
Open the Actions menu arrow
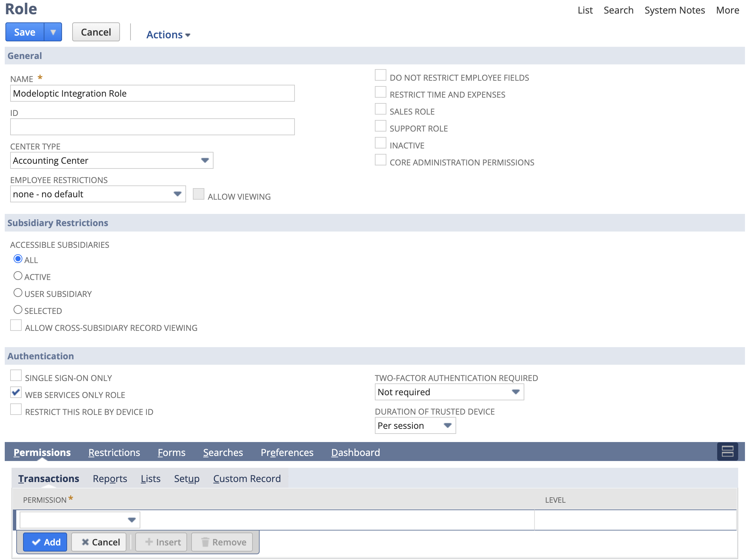coord(188,35)
